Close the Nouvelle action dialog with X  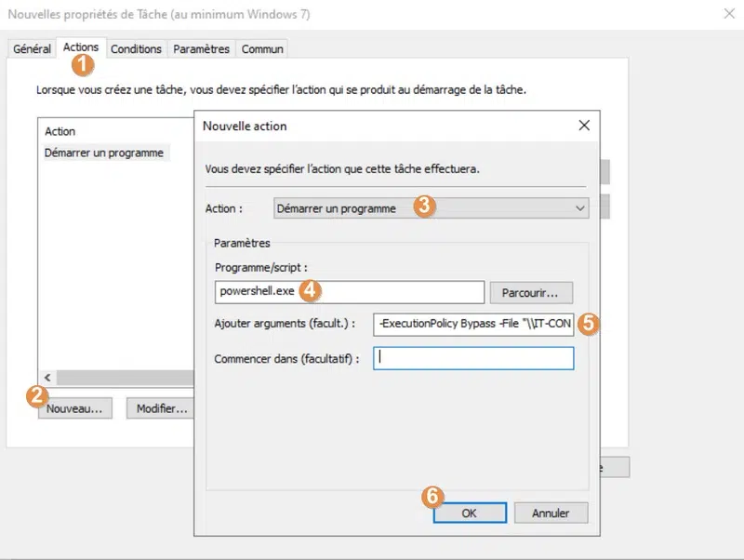click(583, 126)
